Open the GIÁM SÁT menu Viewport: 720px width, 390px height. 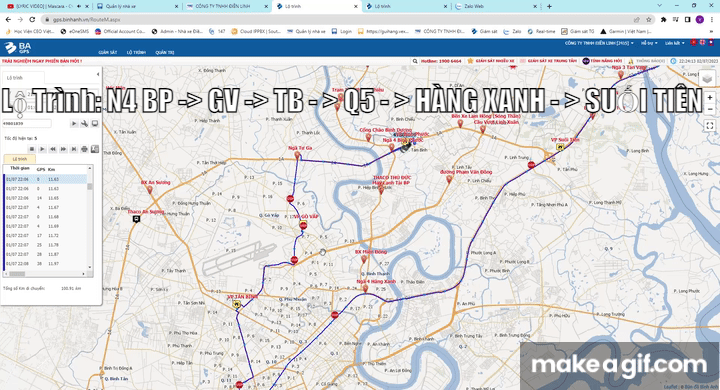tap(107, 52)
